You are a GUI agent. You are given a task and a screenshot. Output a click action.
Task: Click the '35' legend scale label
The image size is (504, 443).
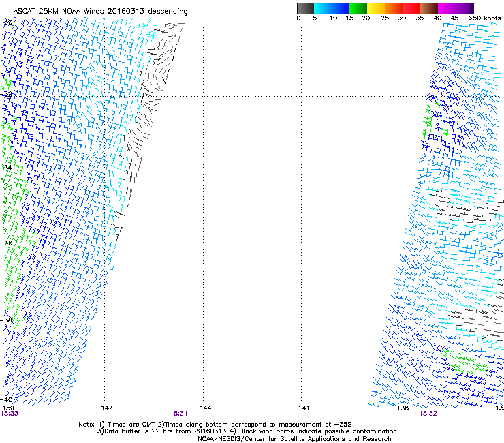420,18
